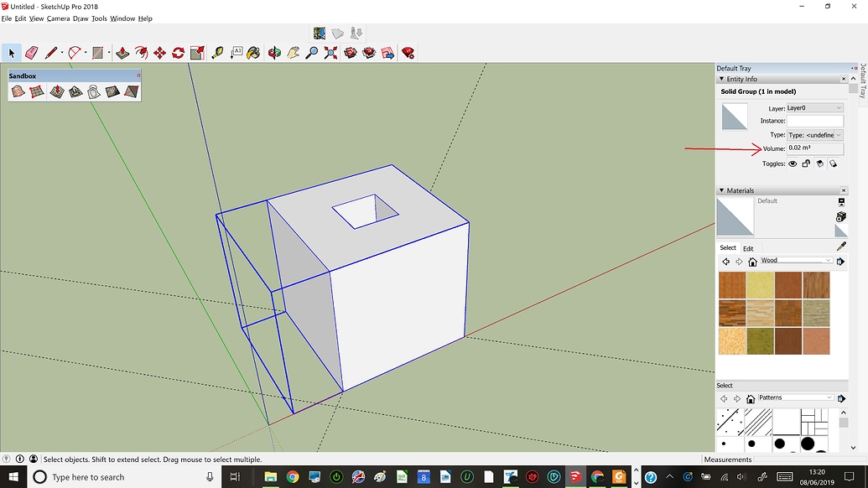Screen dimensions: 868x488
Task: Select the Zoom tool
Action: [314, 52]
